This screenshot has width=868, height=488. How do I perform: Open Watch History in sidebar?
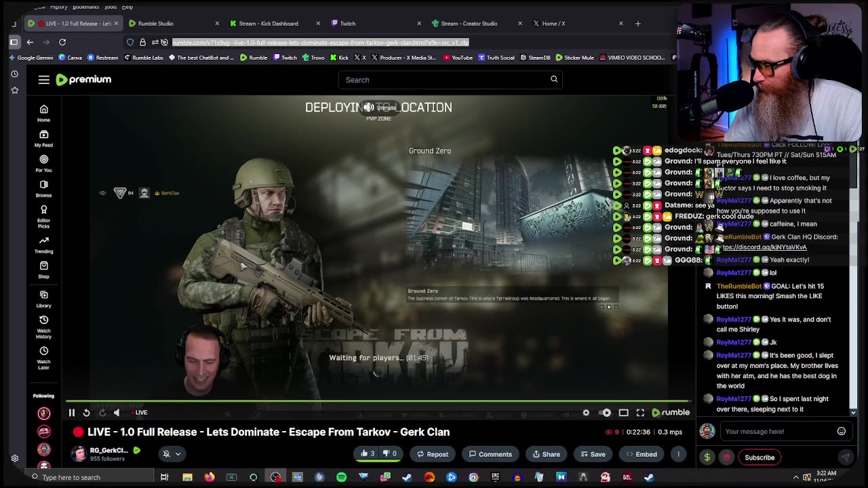coord(43,327)
